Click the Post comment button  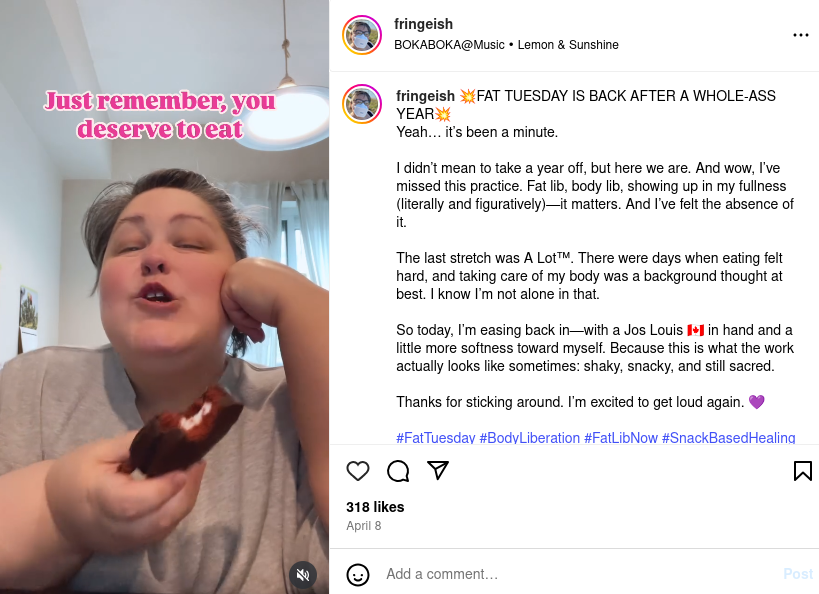[x=798, y=574]
